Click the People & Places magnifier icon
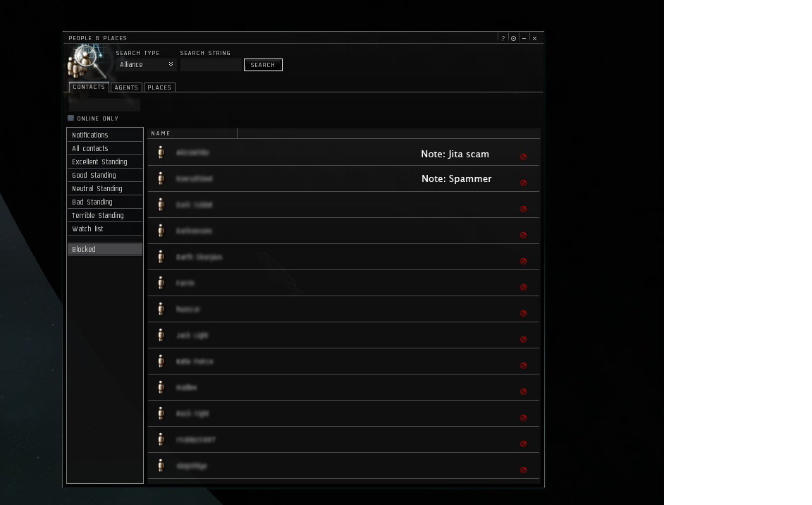 87,61
